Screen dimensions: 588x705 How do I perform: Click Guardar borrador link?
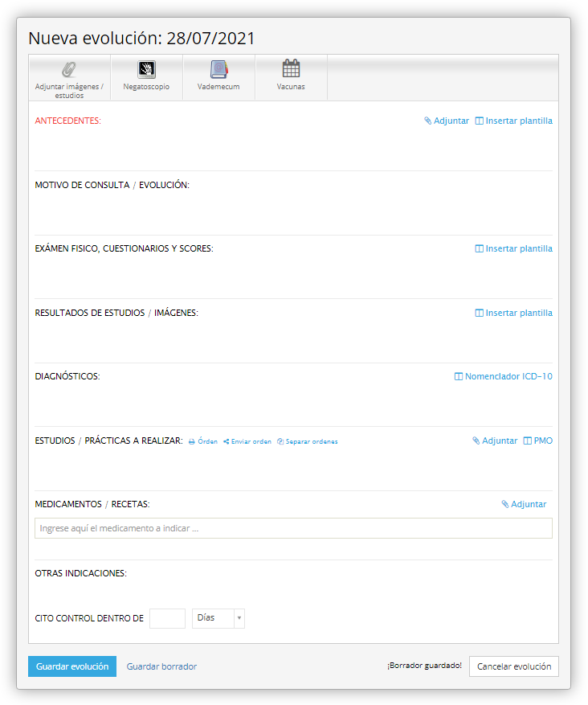pyautogui.click(x=161, y=666)
